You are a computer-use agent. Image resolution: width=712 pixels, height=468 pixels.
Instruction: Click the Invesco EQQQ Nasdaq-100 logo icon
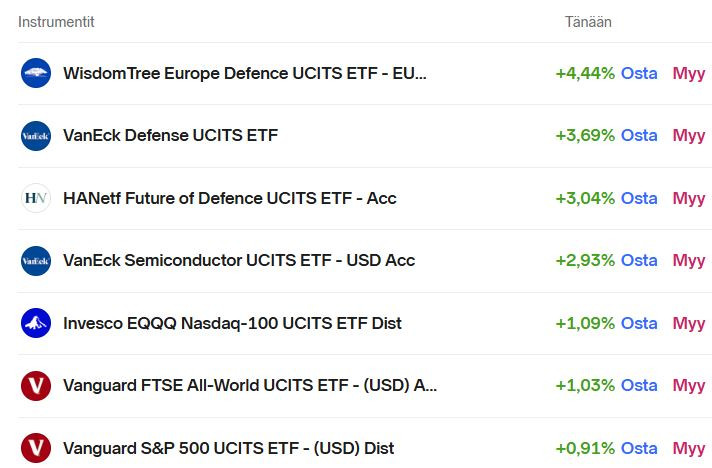36,323
